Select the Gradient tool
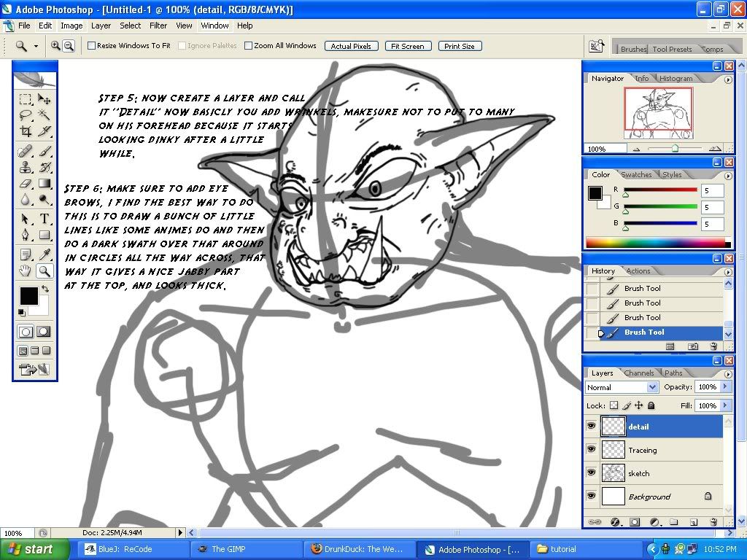 point(44,183)
